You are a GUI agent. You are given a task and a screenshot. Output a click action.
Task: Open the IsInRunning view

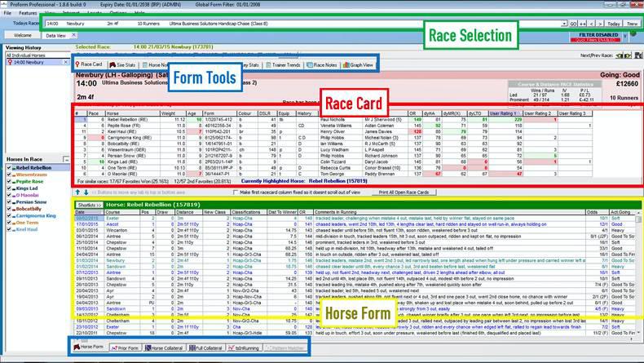click(x=258, y=348)
